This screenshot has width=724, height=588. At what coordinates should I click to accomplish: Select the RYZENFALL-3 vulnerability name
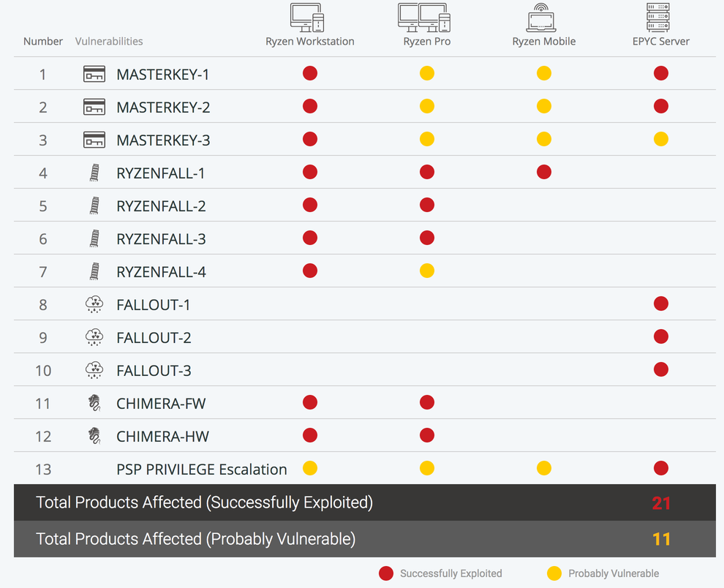[161, 239]
